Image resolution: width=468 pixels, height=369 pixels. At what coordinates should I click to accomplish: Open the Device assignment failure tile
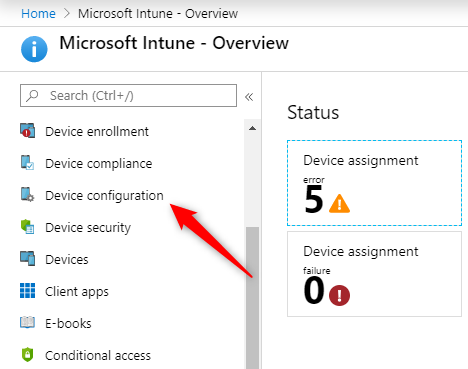tap(374, 274)
